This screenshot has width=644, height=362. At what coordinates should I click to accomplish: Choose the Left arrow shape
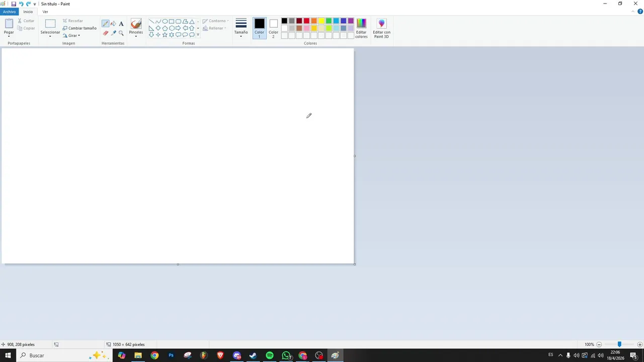(185, 28)
